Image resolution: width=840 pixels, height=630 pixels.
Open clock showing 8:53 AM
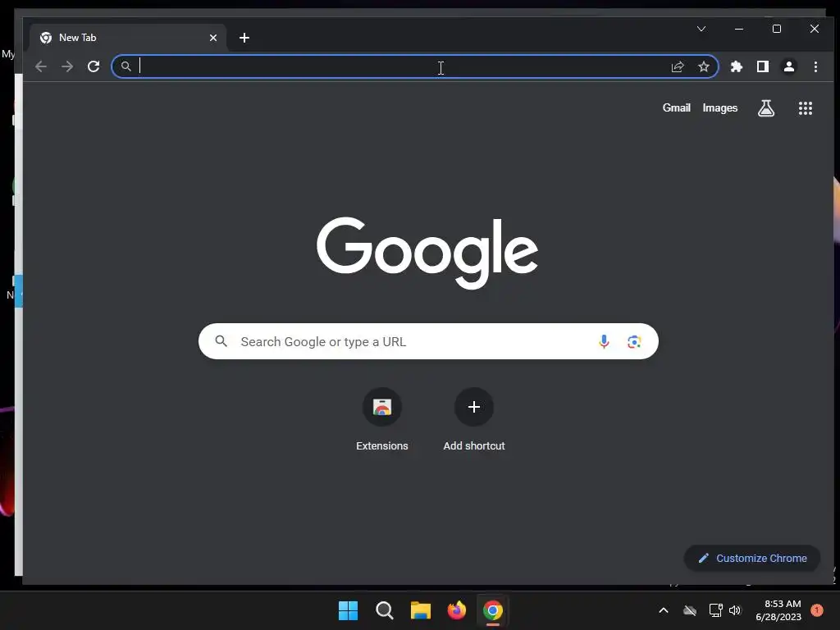click(x=778, y=610)
